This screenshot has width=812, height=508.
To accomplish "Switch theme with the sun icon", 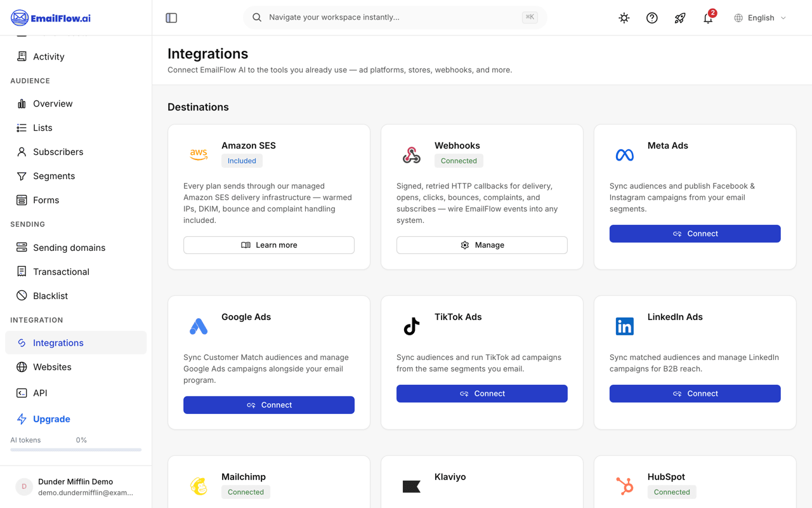I will point(624,18).
